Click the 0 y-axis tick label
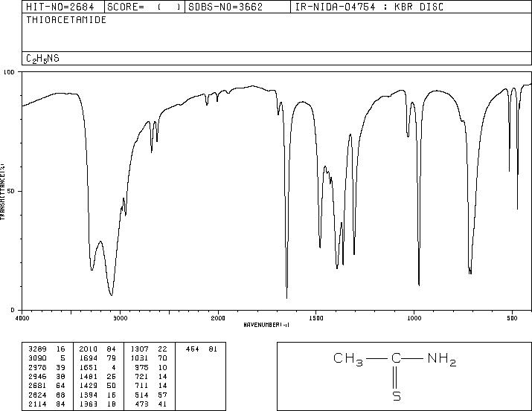 (13, 310)
